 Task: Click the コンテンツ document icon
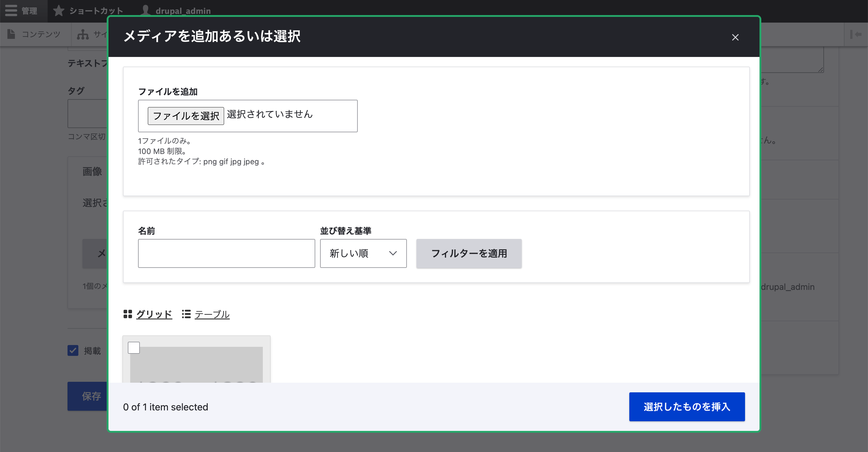point(11,34)
